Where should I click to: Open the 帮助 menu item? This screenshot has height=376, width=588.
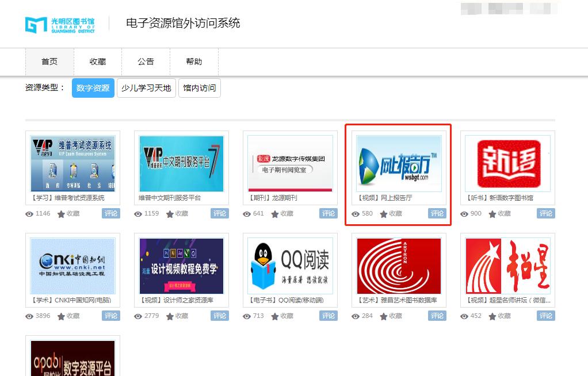pyautogui.click(x=194, y=62)
